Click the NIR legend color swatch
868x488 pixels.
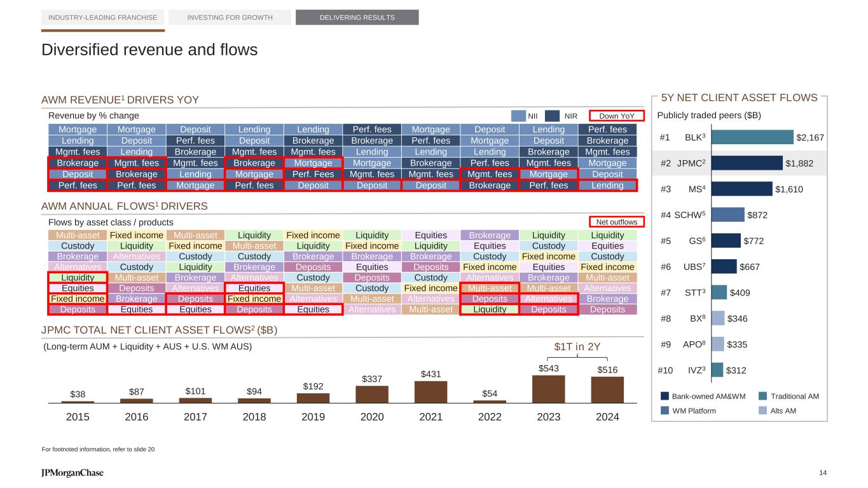pos(553,116)
